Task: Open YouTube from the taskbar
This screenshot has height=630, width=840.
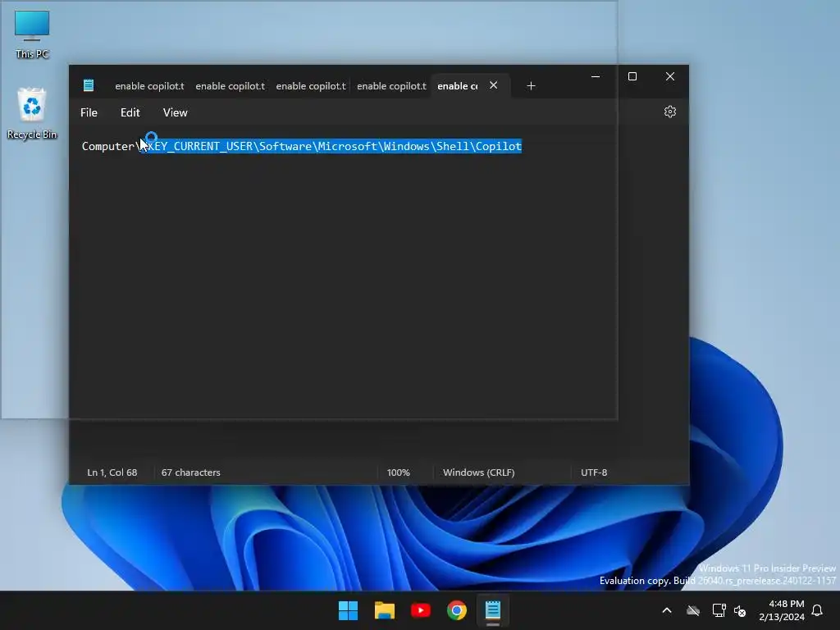Action: click(x=421, y=610)
